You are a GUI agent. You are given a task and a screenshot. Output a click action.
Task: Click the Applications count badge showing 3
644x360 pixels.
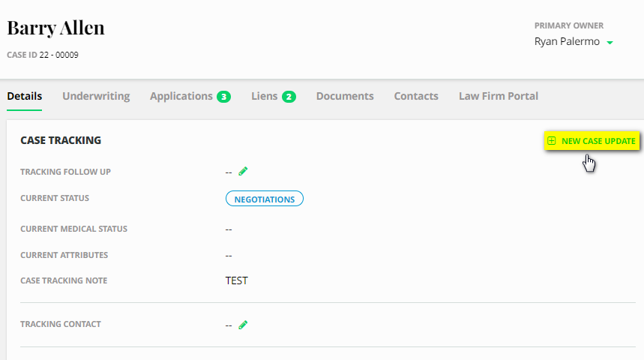tap(223, 97)
